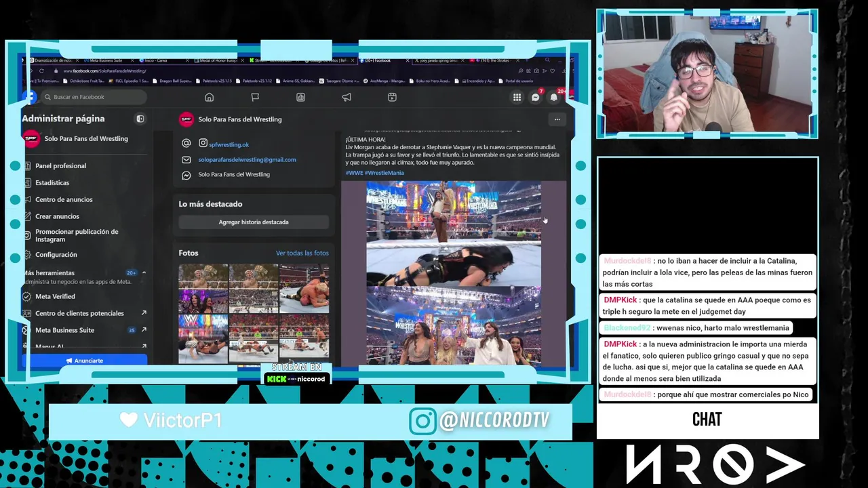The image size is (868, 488).
Task: Click '¡ÚLTIMA HORA!' post text
Action: (366, 140)
